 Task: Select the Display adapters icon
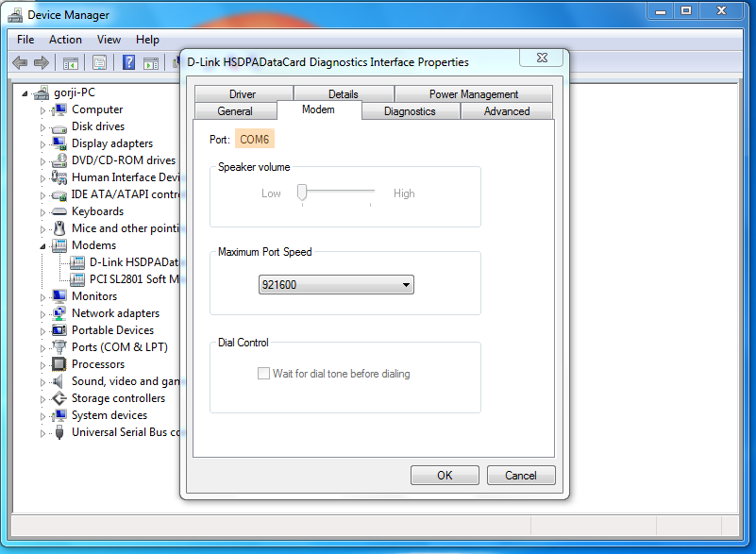(x=59, y=143)
